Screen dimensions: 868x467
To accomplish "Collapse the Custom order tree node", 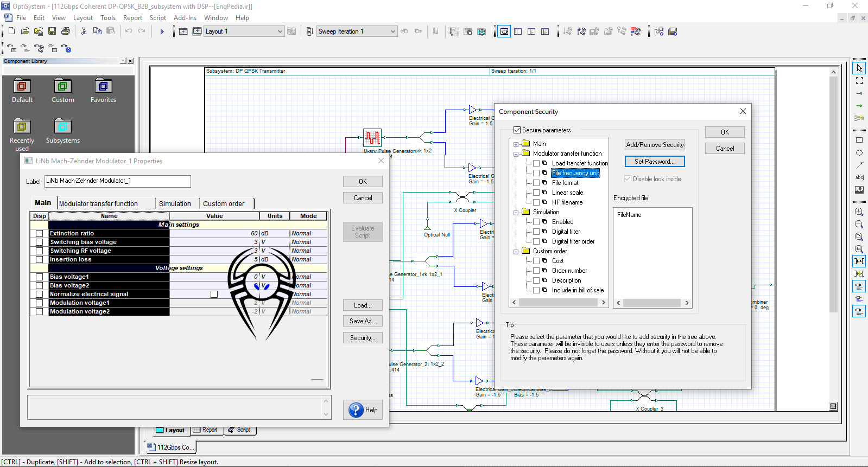I will [516, 252].
